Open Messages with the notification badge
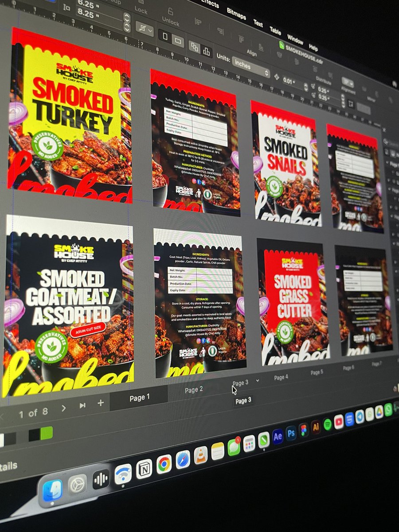This screenshot has width=399, height=532. (x=234, y=447)
